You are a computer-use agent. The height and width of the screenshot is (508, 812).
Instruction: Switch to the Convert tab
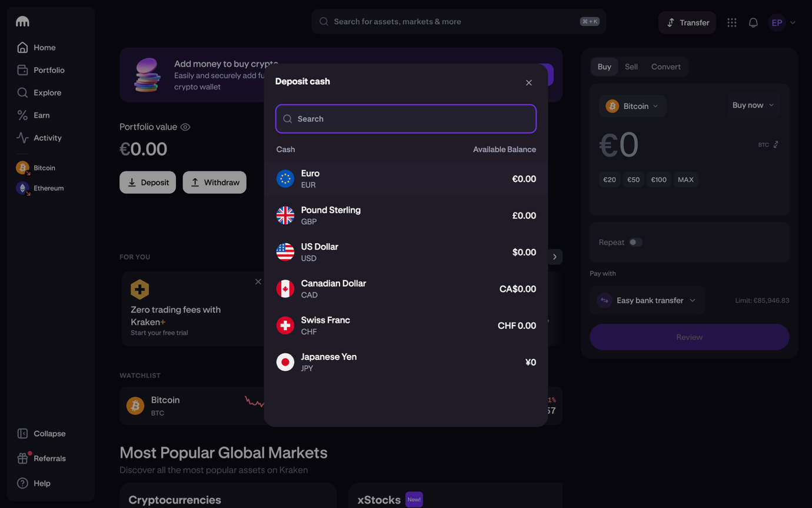tap(666, 67)
